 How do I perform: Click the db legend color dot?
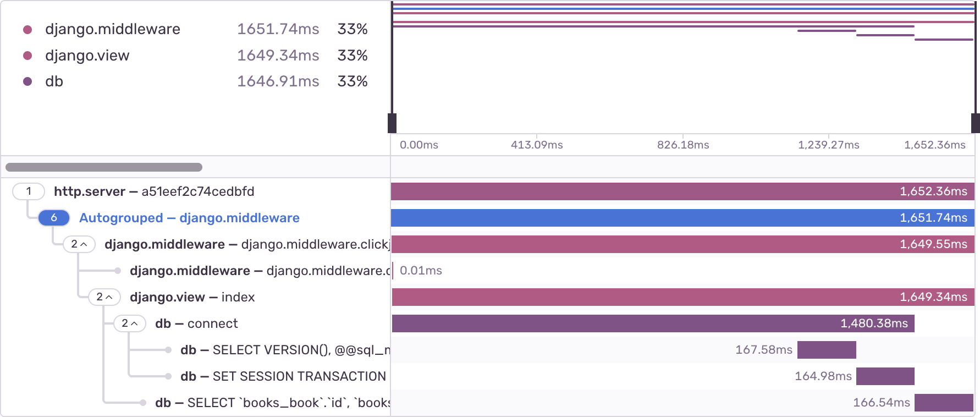pyautogui.click(x=27, y=81)
